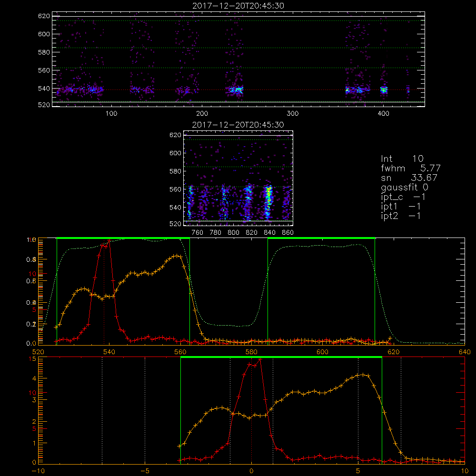Click the 'ipt1 -1' parameter line
The width and height of the screenshot is (476, 476).
tap(401, 207)
